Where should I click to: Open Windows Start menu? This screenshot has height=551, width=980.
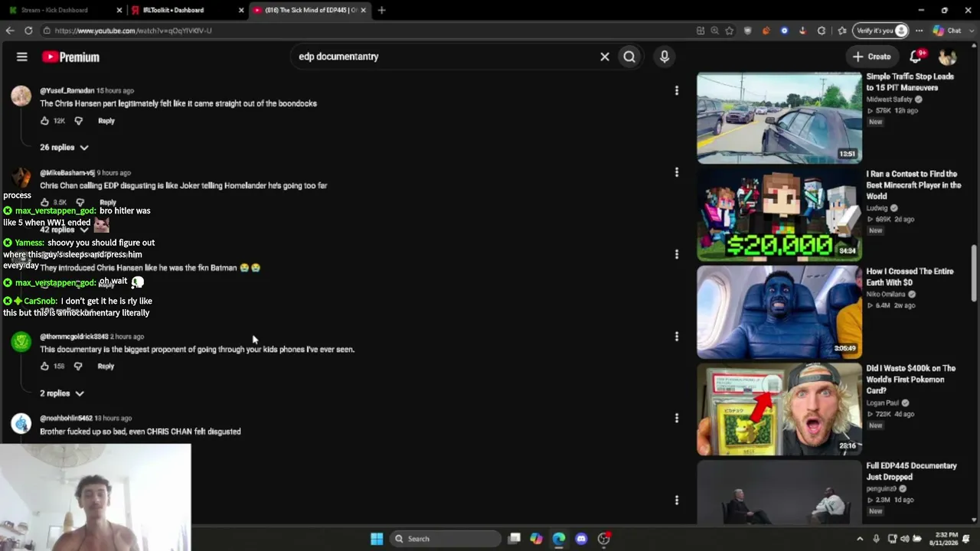click(377, 539)
